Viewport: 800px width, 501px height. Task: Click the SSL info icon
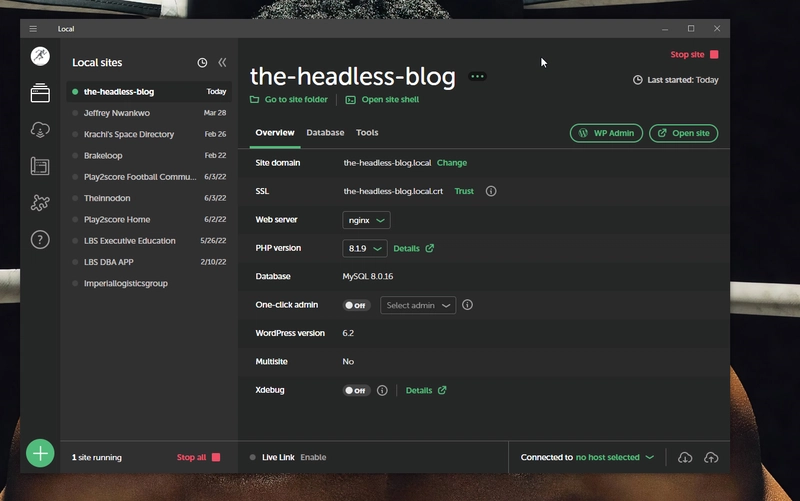491,191
